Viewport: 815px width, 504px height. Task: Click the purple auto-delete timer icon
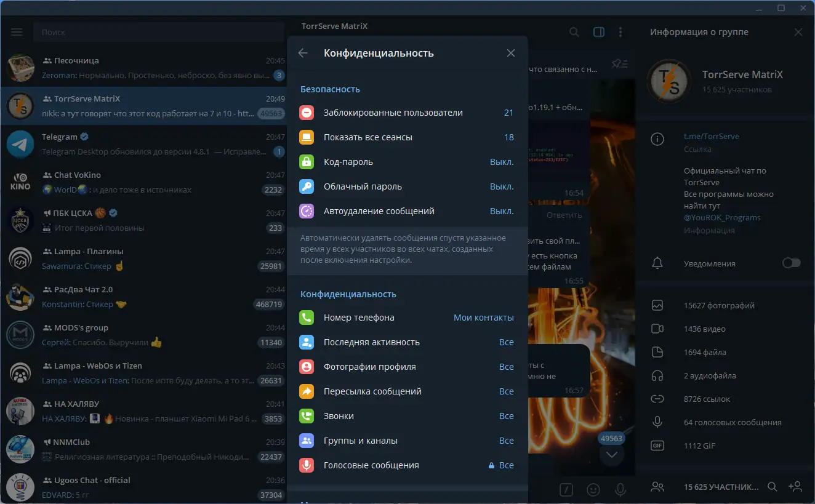(307, 211)
